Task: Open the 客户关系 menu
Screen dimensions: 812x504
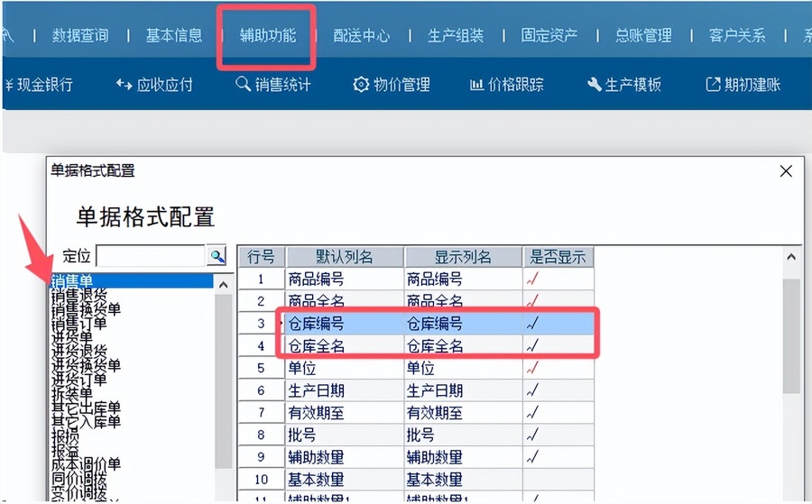Action: coord(737,35)
